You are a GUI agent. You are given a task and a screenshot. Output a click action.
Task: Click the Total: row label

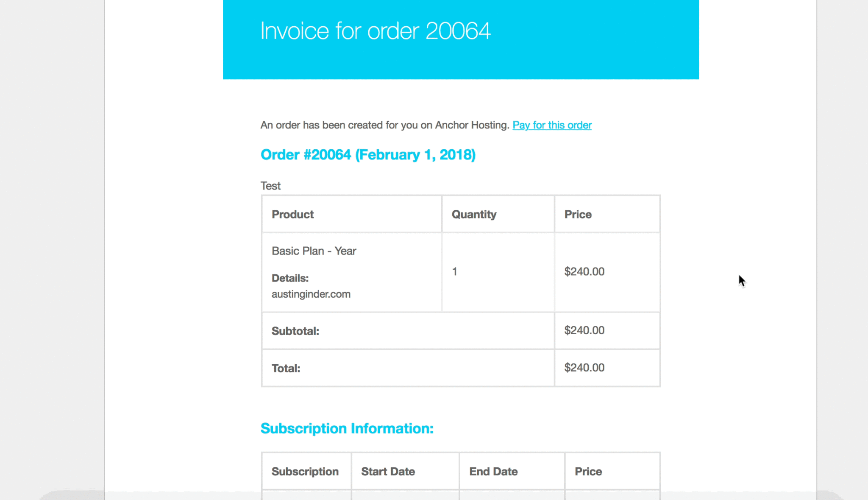pos(286,368)
